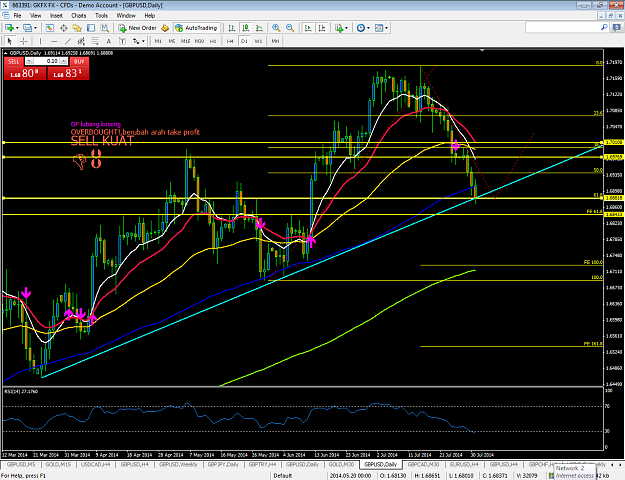Viewport: 625px width, 480px height.
Task: Expand the Profiles dropdown arrow
Action: pos(35,28)
